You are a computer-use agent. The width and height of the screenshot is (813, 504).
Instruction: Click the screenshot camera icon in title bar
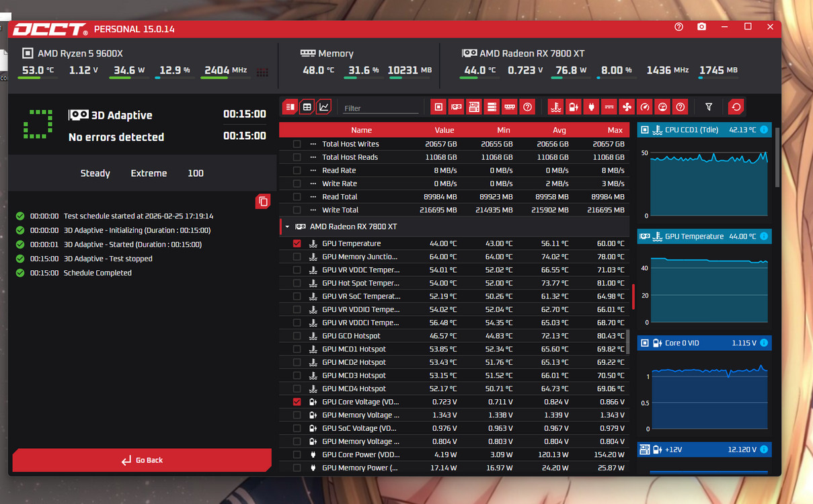click(x=701, y=27)
